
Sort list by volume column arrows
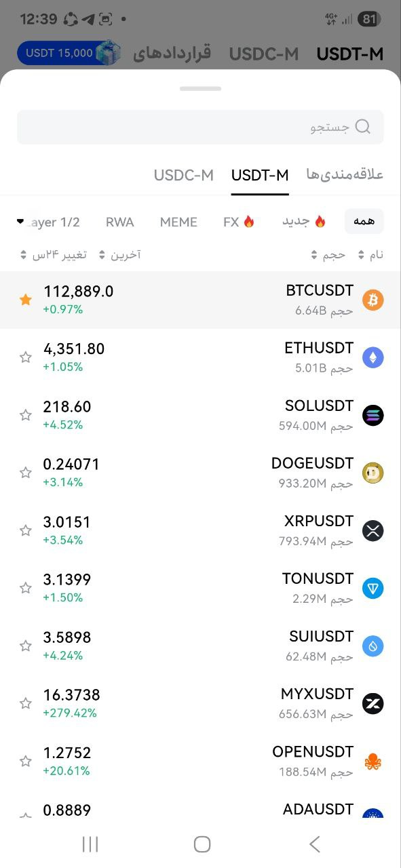[329, 255]
